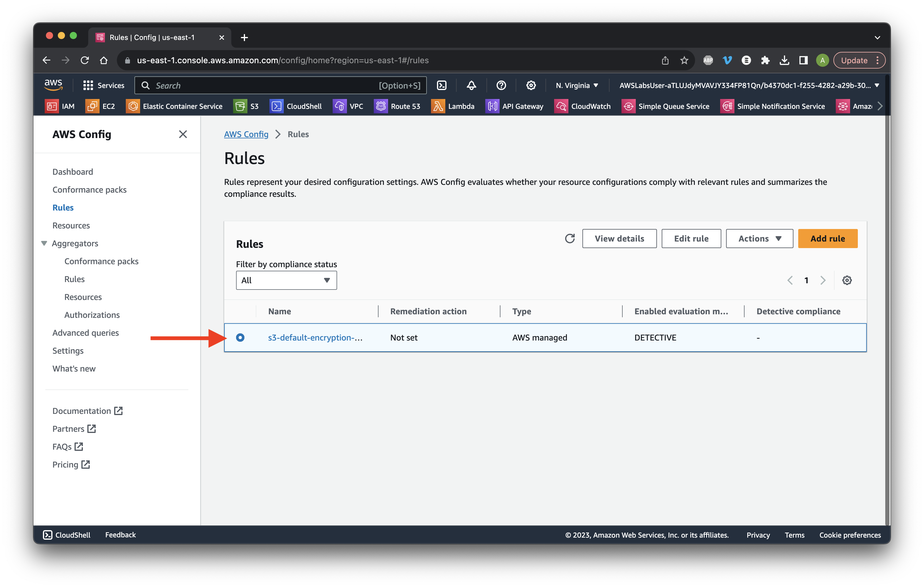
Task: Open the browser extensions puzzle icon
Action: pos(765,60)
